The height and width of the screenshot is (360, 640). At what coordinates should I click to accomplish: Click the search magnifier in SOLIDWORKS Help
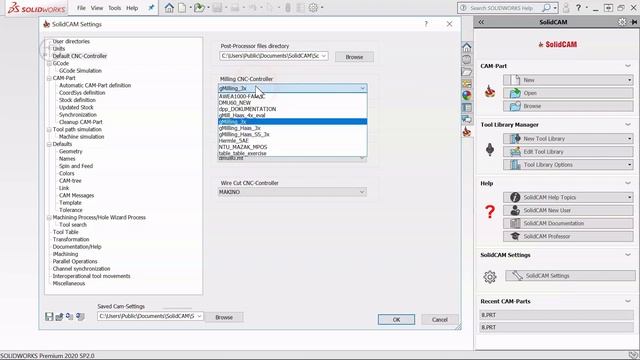coord(546,8)
